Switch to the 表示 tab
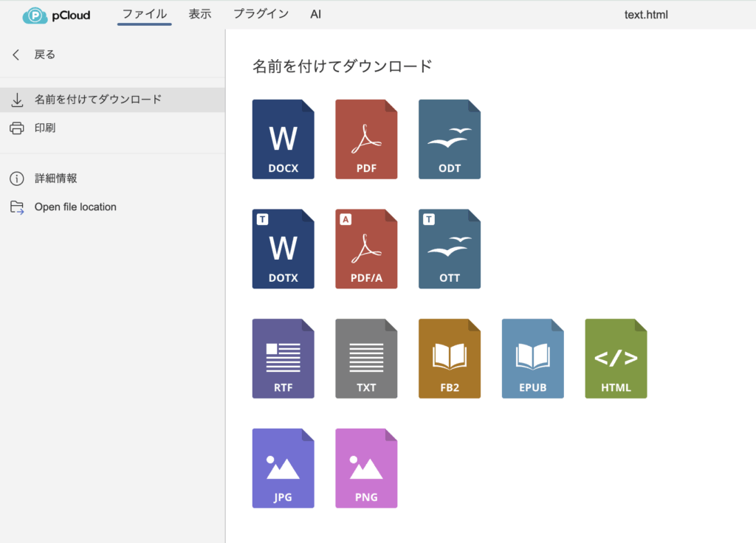 pos(200,14)
